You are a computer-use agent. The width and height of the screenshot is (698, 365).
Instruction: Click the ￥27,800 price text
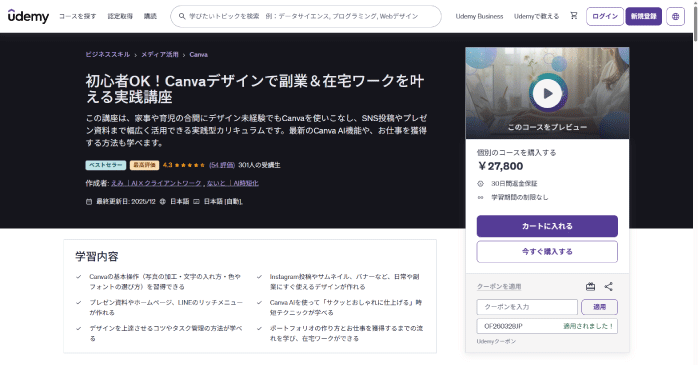click(x=500, y=166)
